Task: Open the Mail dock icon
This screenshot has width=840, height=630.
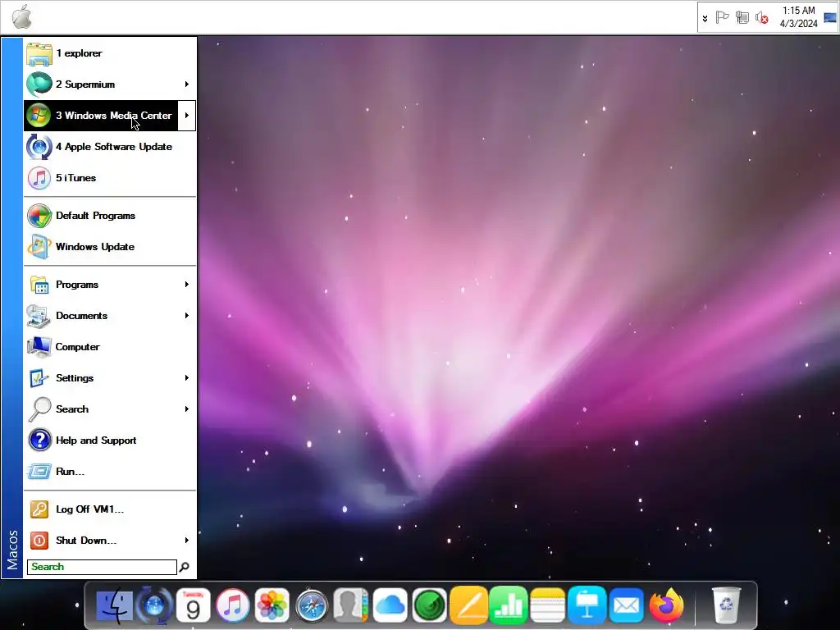Action: (x=626, y=606)
